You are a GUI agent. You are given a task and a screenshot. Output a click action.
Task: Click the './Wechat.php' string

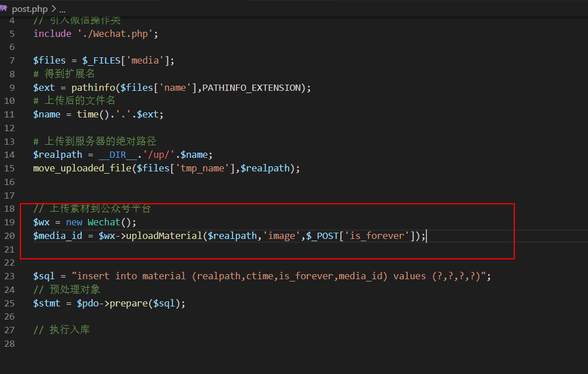pyautogui.click(x=115, y=33)
